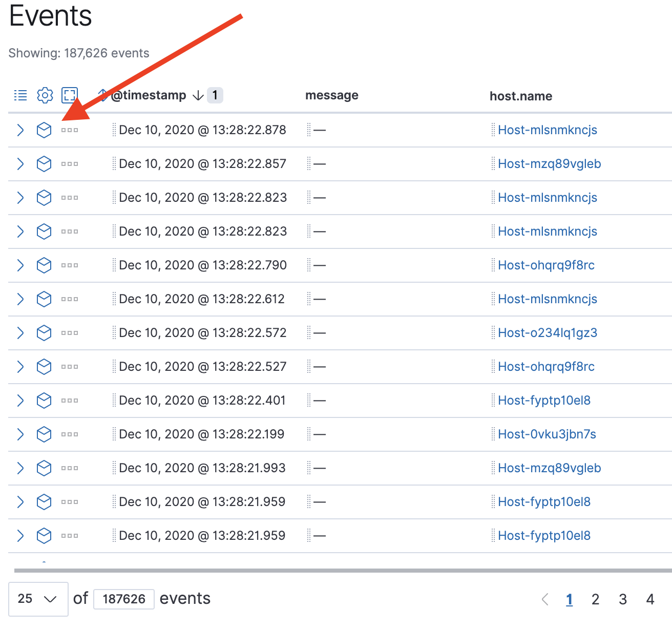This screenshot has width=672, height=630.
Task: Click the host.name column header
Action: click(520, 96)
